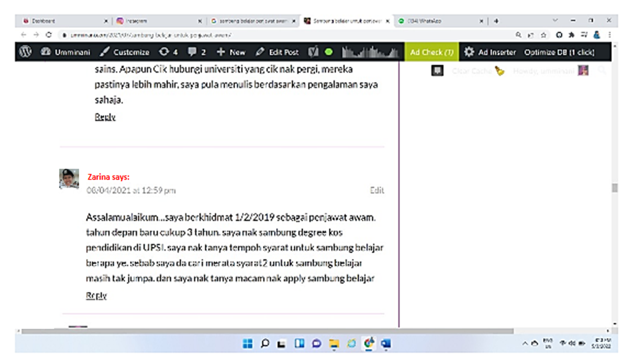
Task: Click the Clear Cache broom icon
Action: 500,71
